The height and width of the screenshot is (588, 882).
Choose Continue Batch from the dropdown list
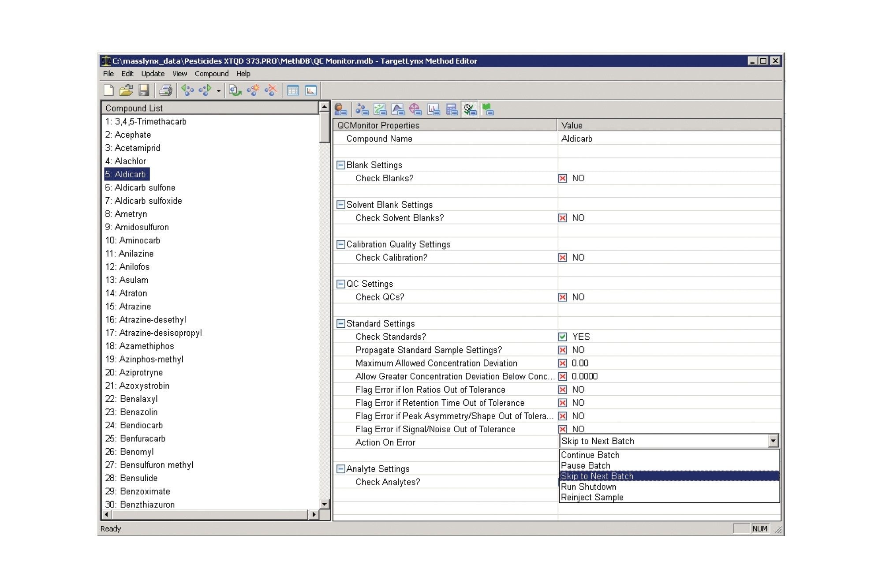[x=669, y=455]
